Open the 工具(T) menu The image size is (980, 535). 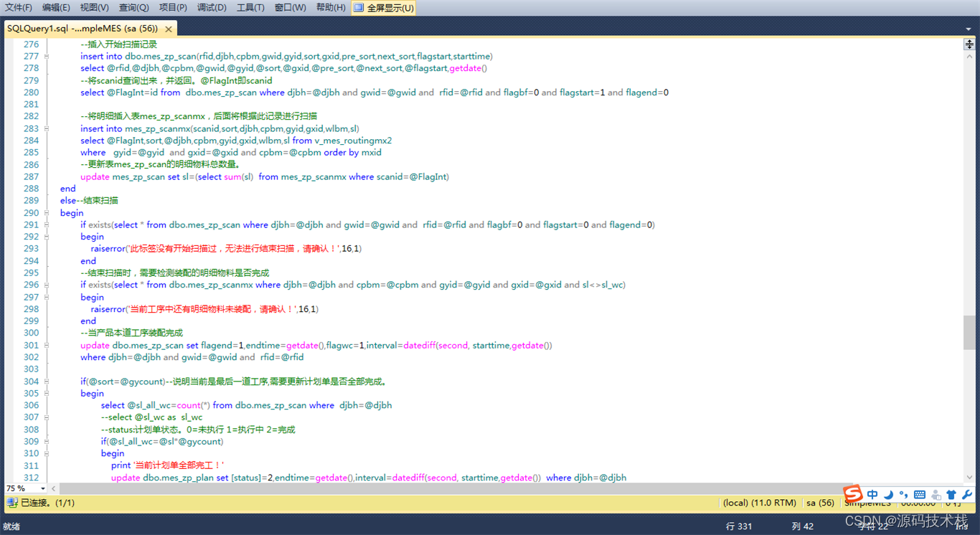click(x=250, y=8)
